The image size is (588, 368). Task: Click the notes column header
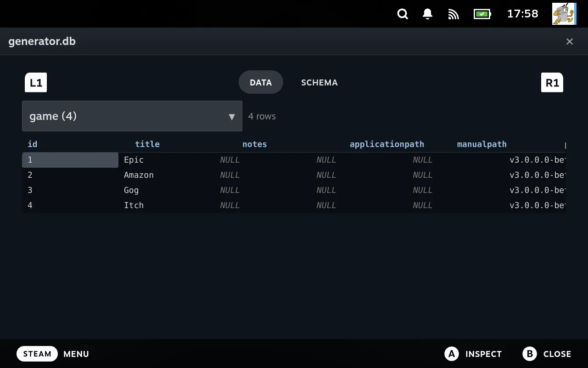[255, 144]
